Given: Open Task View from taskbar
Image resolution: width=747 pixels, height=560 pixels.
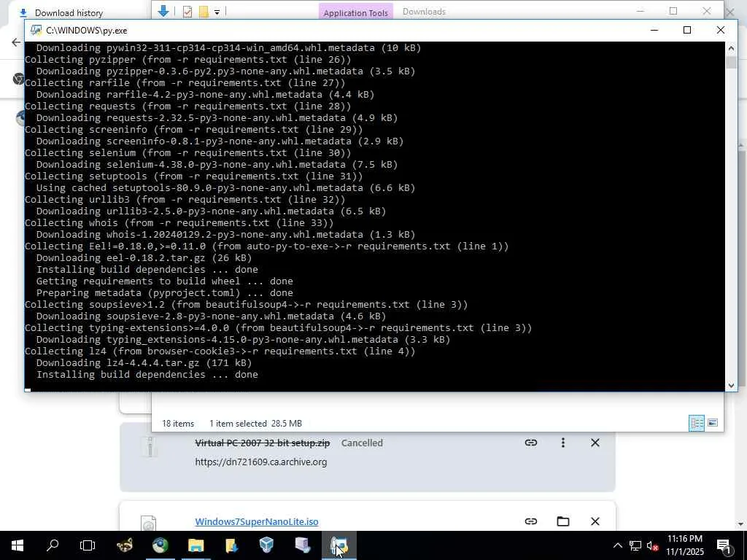Looking at the screenshot, I should click(88, 545).
